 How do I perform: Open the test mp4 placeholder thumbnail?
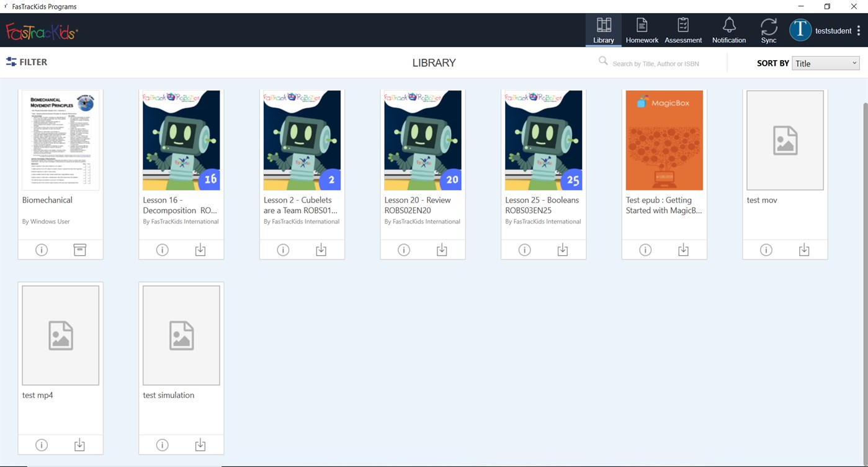61,335
